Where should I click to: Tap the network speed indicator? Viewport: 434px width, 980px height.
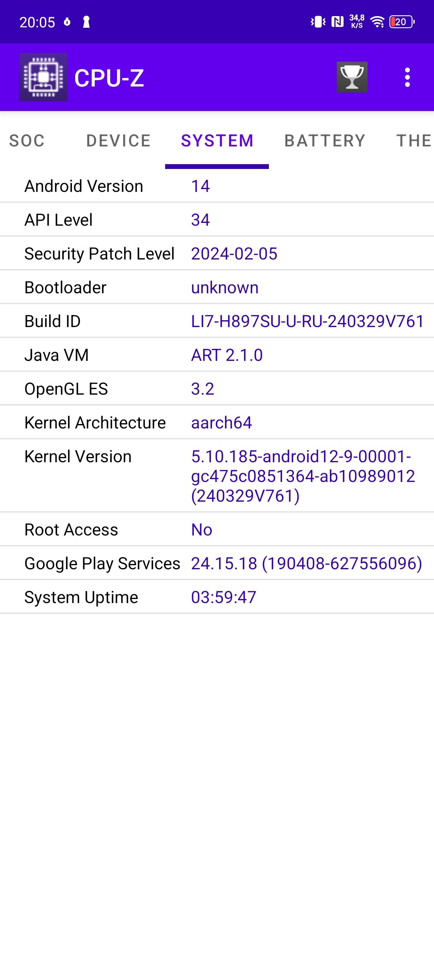[x=357, y=22]
